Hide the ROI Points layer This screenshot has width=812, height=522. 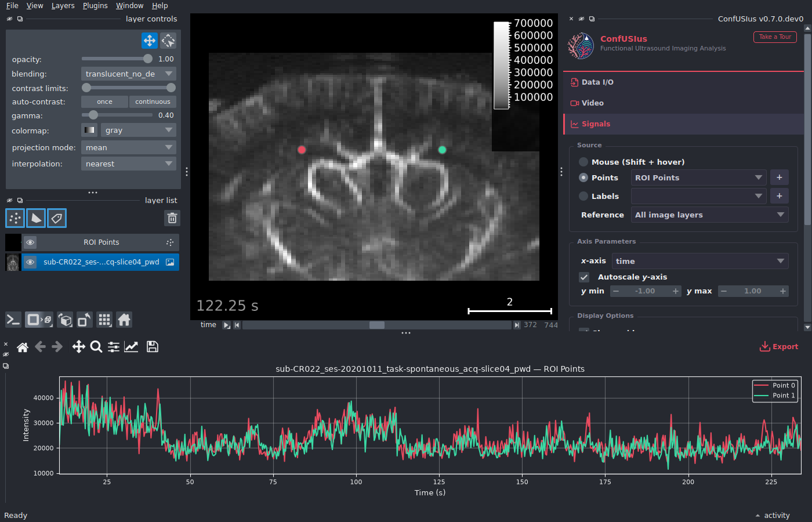pyautogui.click(x=30, y=242)
